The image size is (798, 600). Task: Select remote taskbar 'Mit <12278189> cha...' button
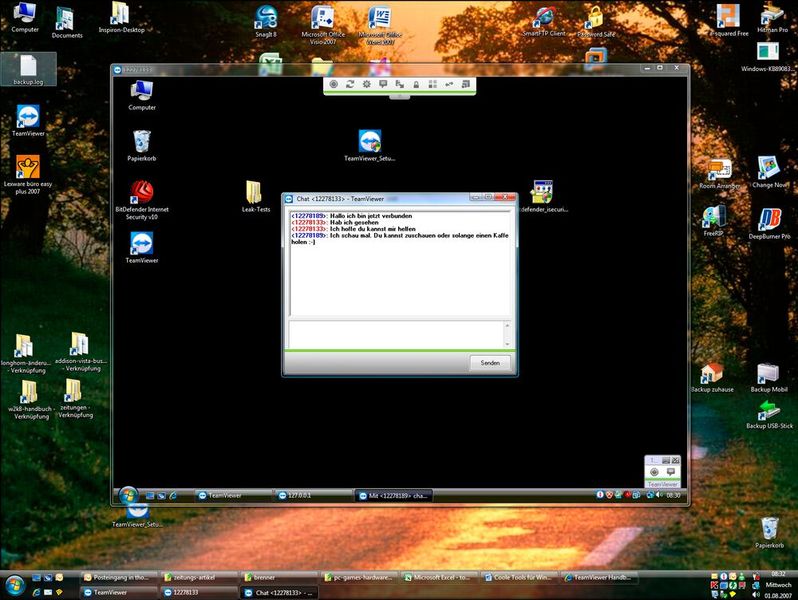pos(394,495)
